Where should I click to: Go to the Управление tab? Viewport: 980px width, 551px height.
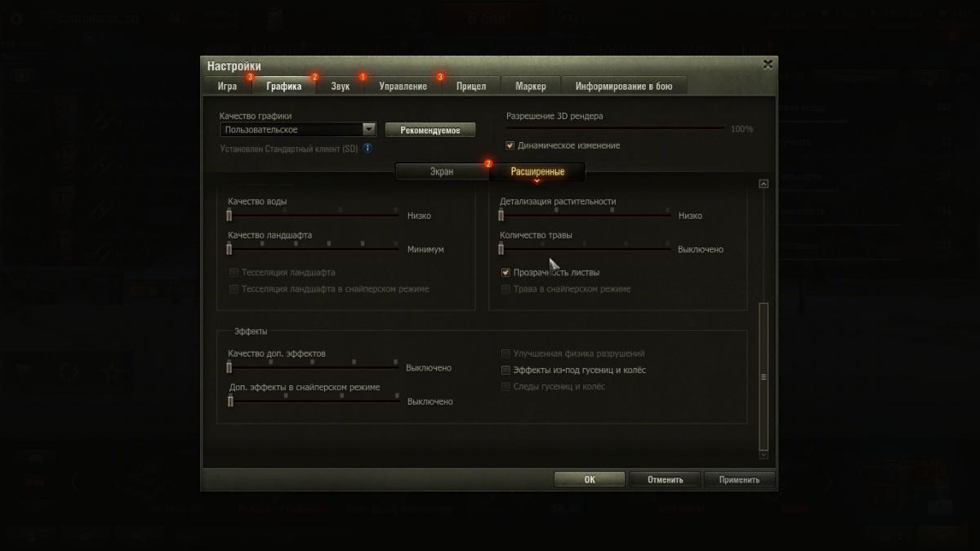pos(403,86)
